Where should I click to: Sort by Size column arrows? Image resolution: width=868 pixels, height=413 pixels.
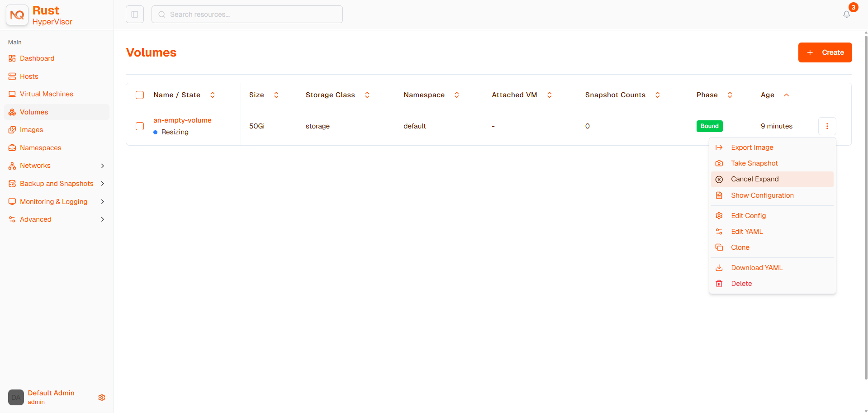[276, 95]
